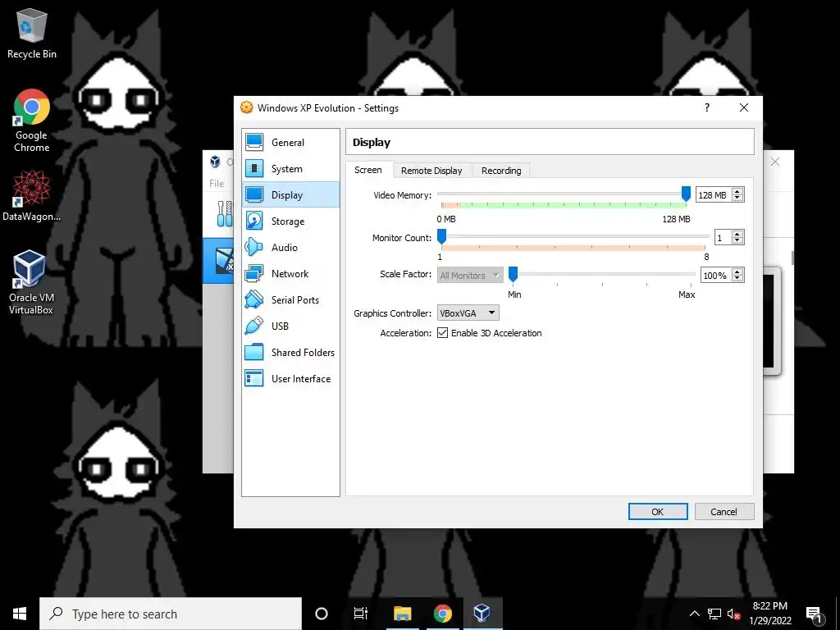Open the USB plug icon
This screenshot has height=630, width=840.
(x=254, y=326)
